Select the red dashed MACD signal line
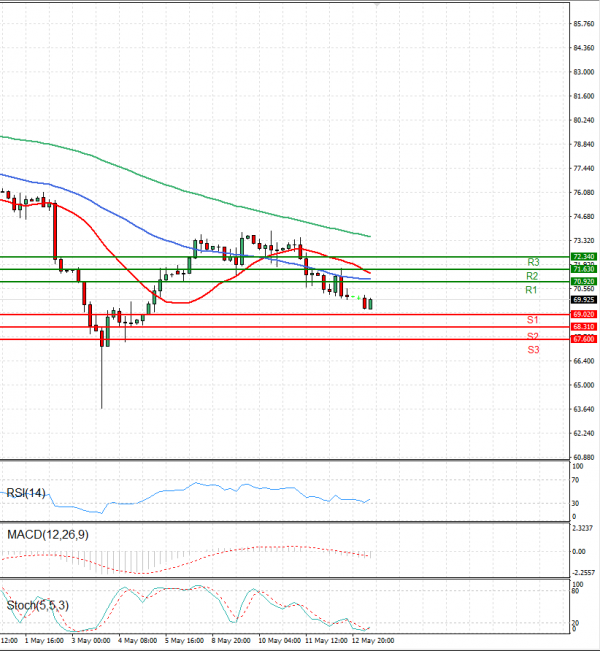Screen dimensions: 600x651 pos(187,563)
